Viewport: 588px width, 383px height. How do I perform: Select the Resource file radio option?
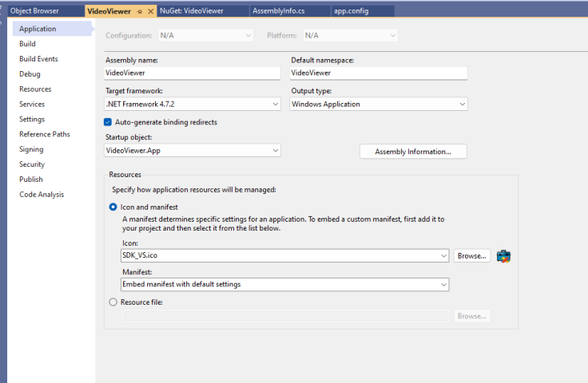(113, 302)
